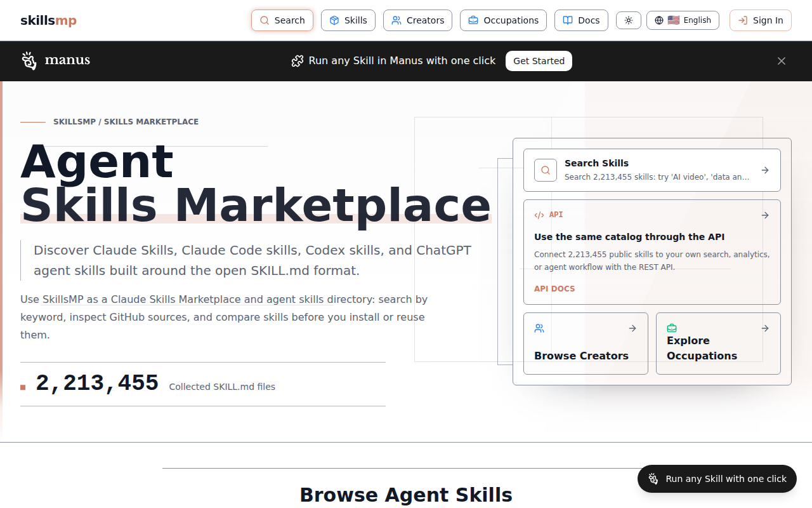
Task: Click the people icon next to Creators
Action: [x=396, y=20]
